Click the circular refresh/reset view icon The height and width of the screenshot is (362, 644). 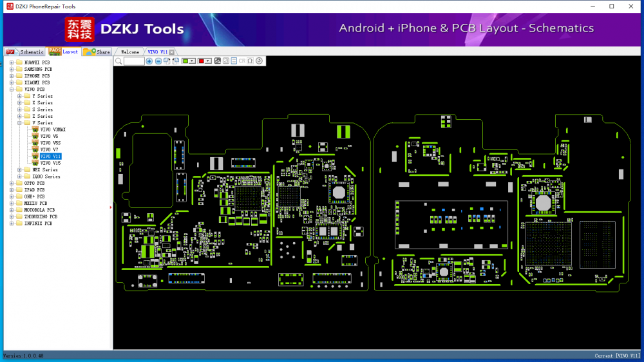tap(259, 61)
